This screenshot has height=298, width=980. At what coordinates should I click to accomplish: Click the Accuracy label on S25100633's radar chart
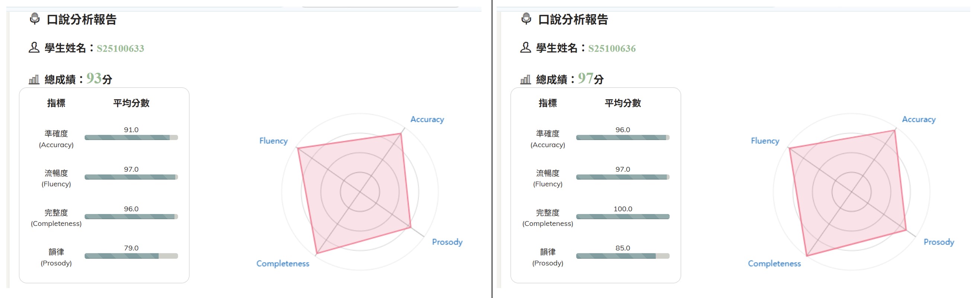(x=427, y=119)
